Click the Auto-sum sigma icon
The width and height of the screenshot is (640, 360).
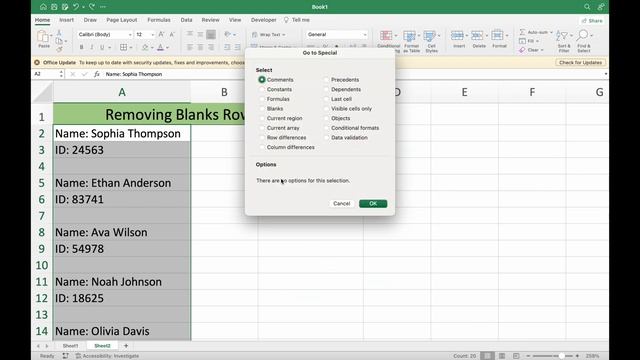coord(522,32)
